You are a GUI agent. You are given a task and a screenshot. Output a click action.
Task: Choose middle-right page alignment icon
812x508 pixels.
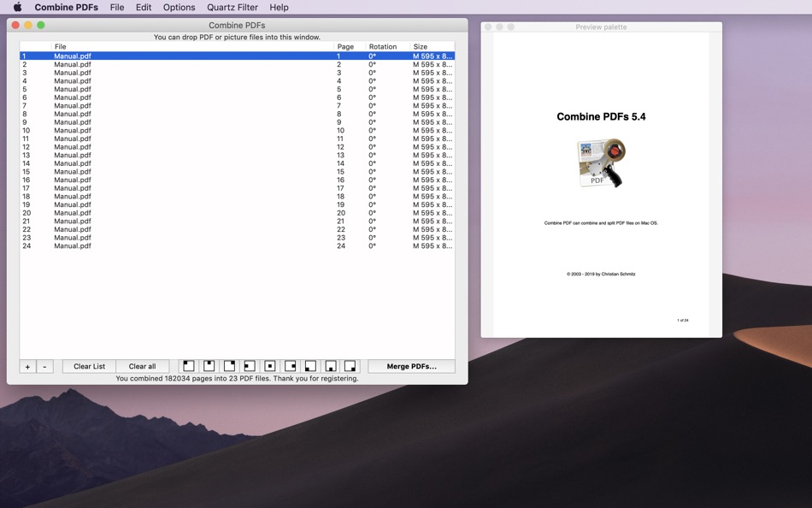click(290, 366)
